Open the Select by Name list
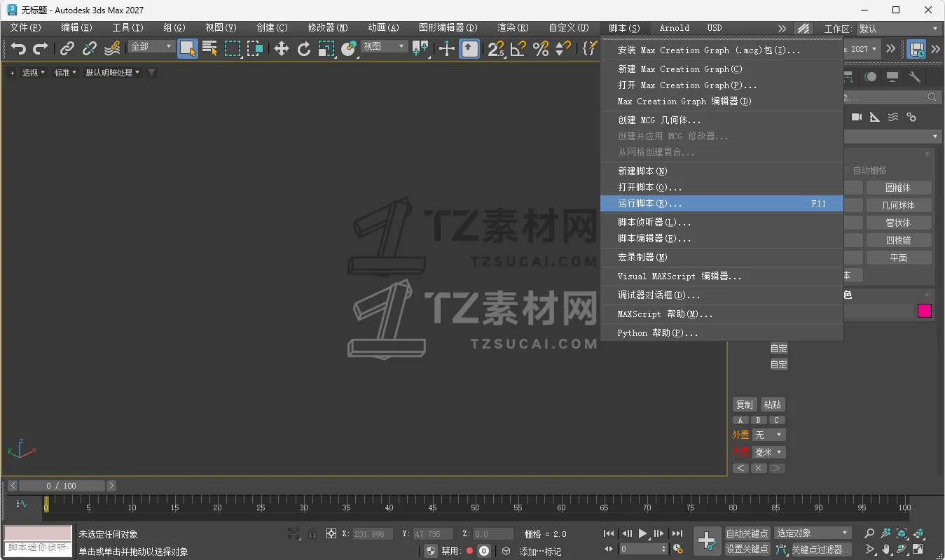 (209, 48)
